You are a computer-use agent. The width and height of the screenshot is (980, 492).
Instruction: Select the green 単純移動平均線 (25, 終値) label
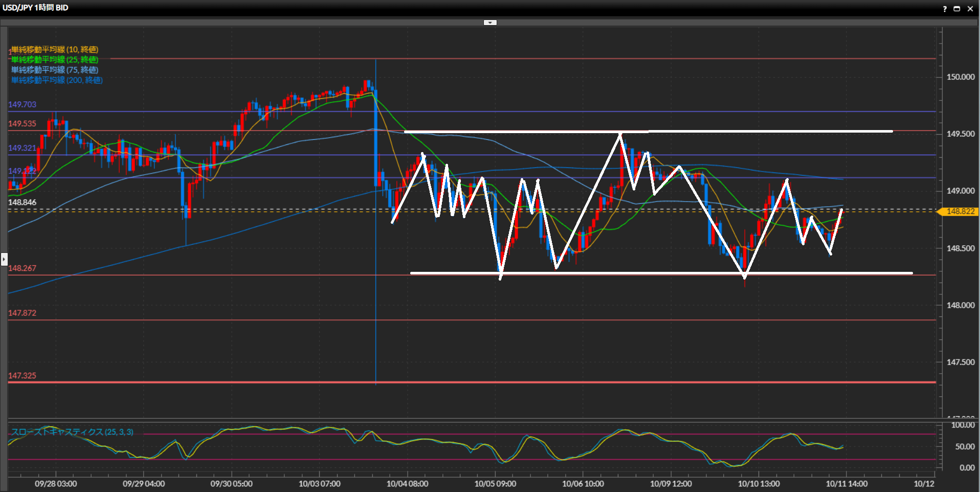(x=55, y=60)
